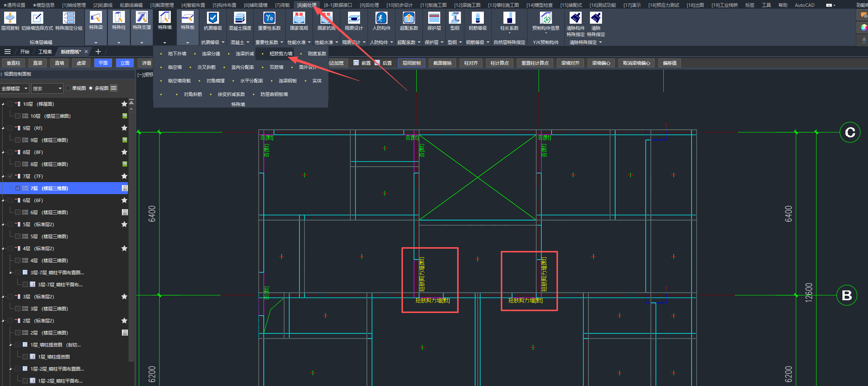The height and width of the screenshot is (386, 868).
Task: Click the 预制构件信息 icon
Action: [546, 18]
